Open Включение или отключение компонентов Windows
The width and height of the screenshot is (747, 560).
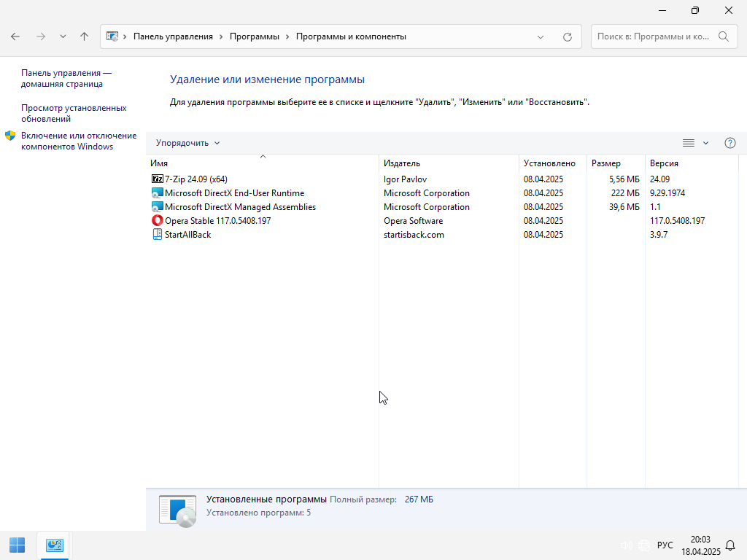(x=79, y=141)
